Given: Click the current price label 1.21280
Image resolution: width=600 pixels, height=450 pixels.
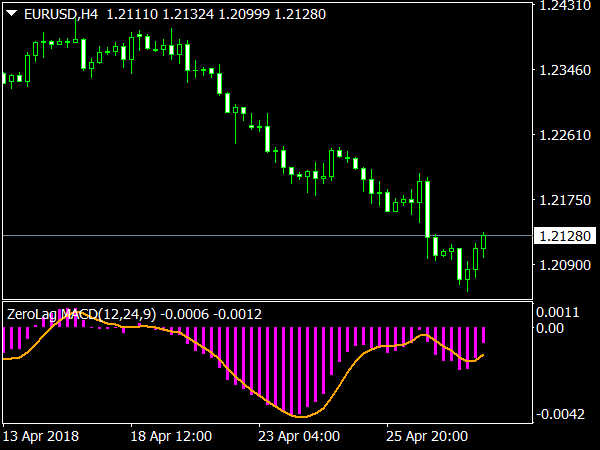Looking at the screenshot, I should tap(565, 236).
